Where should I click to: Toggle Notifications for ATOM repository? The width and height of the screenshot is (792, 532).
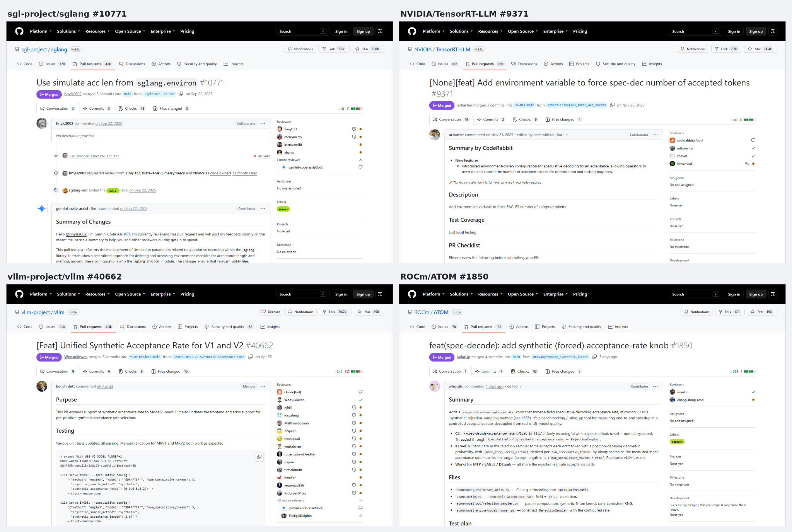click(x=697, y=312)
